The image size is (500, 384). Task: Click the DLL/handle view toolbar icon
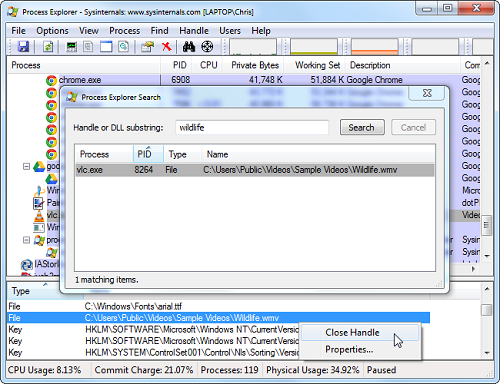[123, 47]
